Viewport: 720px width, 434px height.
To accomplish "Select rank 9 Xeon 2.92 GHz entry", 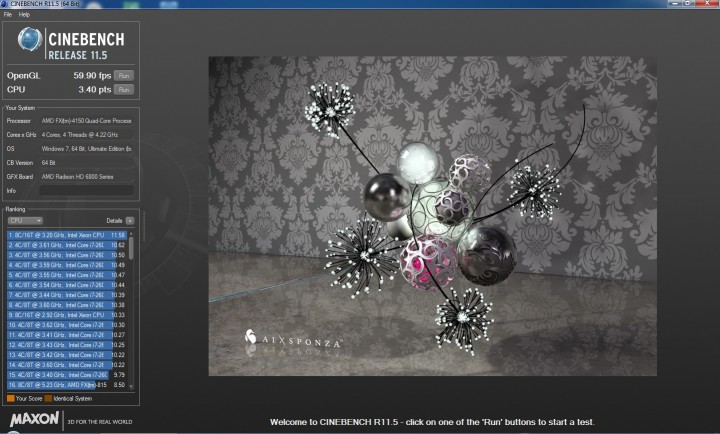I will coord(67,315).
